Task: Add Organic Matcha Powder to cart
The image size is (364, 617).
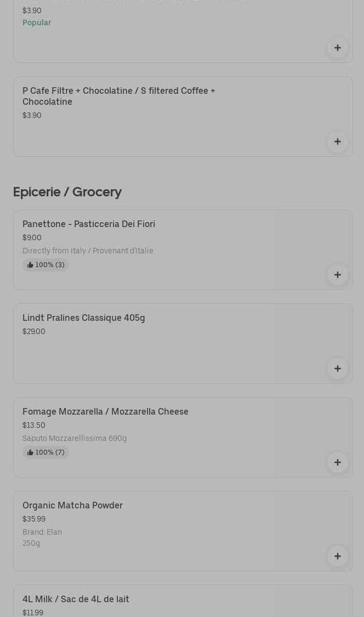Action: pos(337,556)
